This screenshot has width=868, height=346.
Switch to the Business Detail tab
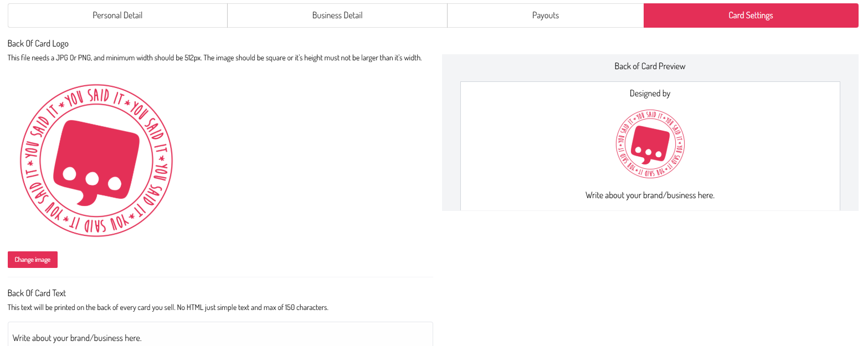pyautogui.click(x=337, y=16)
